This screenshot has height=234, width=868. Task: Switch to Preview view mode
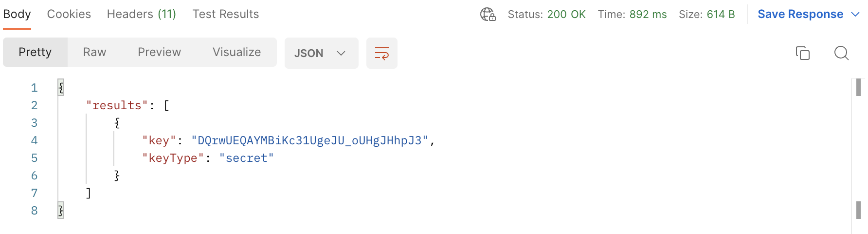pos(159,52)
